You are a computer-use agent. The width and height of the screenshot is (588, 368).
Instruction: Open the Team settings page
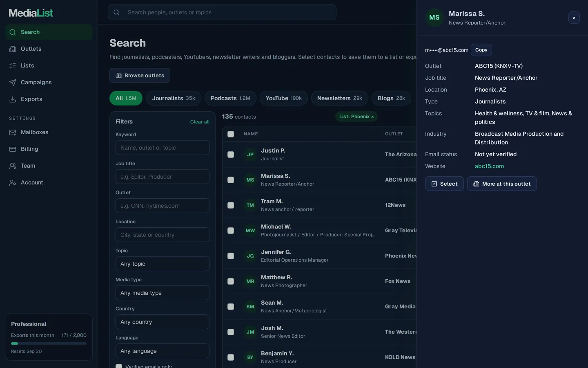(49, 166)
